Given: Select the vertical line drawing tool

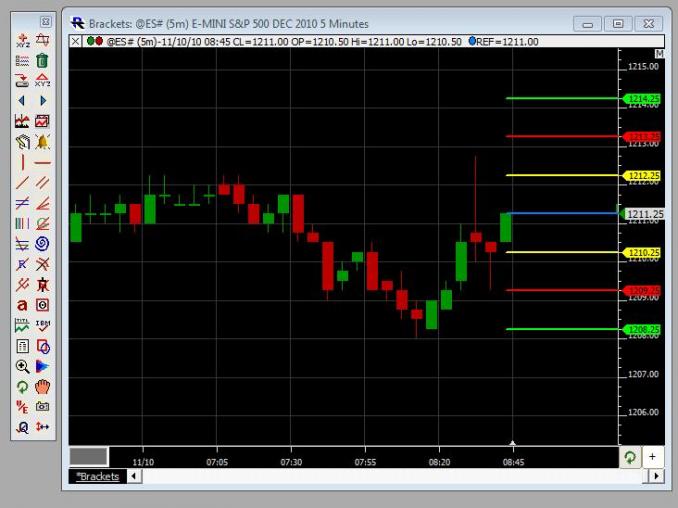Looking at the screenshot, I should point(22,162).
